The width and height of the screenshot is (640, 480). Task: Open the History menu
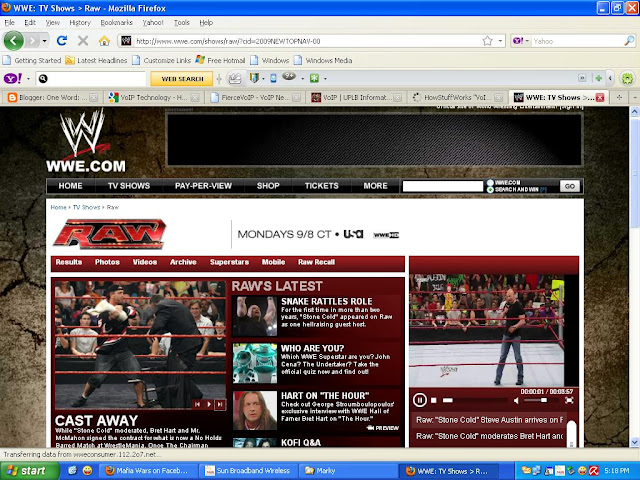point(80,22)
